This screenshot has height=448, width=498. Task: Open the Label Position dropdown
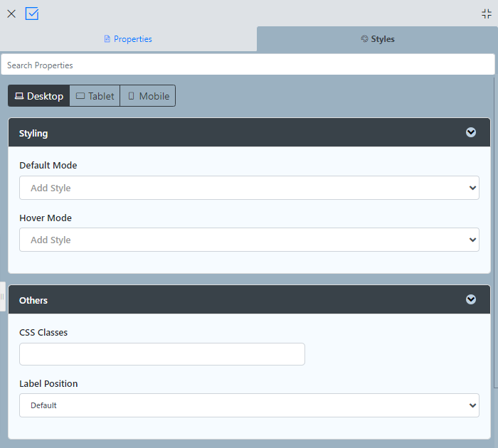click(249, 405)
